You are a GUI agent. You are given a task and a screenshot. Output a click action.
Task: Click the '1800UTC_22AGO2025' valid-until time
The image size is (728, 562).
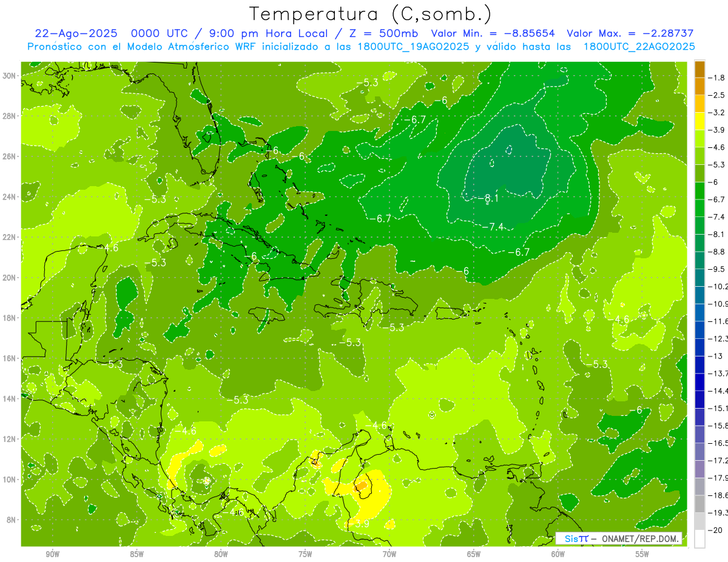pyautogui.click(x=639, y=47)
